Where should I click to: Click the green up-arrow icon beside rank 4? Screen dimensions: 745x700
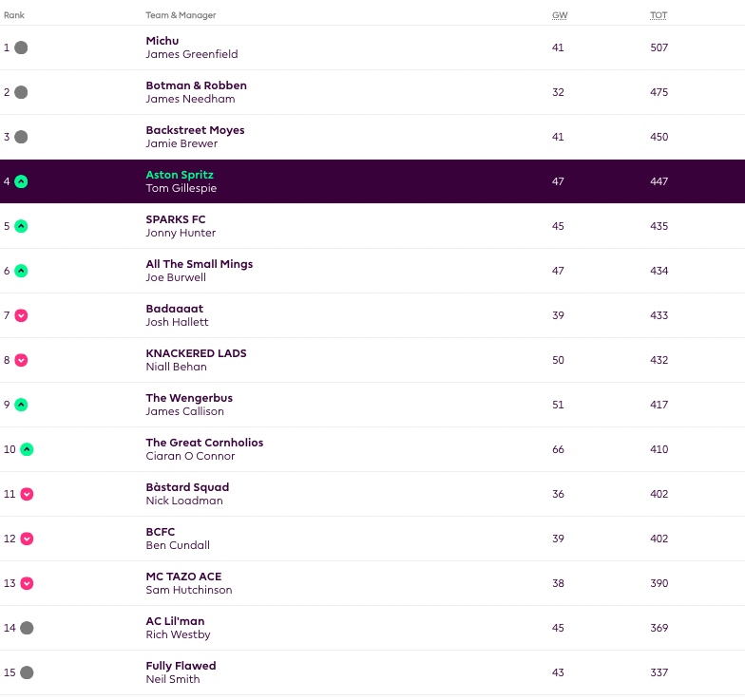21,181
